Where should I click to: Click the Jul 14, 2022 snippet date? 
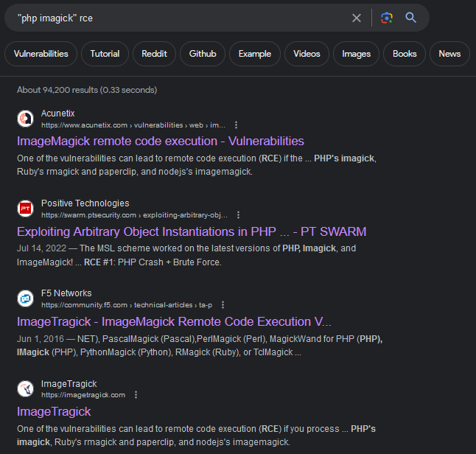point(41,248)
